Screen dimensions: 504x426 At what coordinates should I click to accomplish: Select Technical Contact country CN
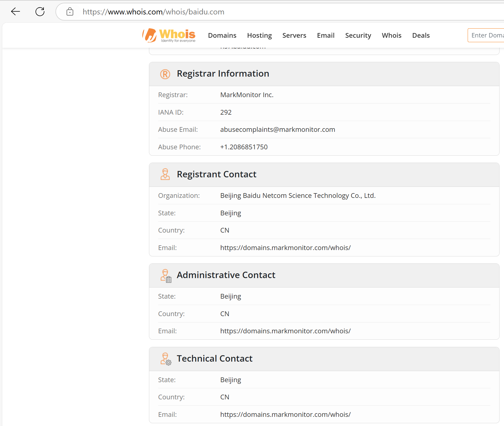coord(225,397)
